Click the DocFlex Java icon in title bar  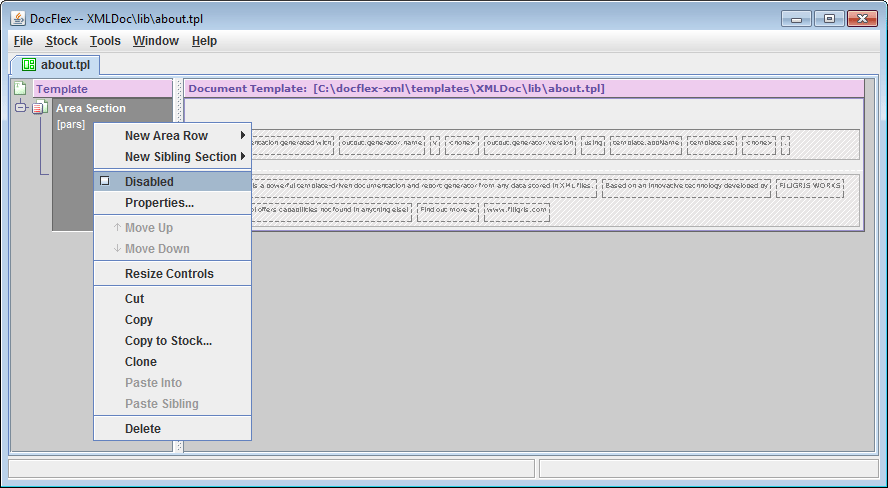coord(18,19)
